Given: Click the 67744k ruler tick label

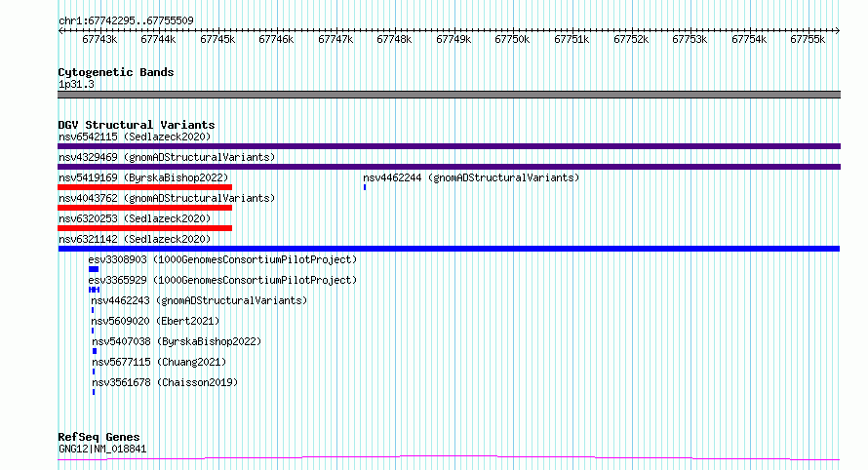Looking at the screenshot, I should 158,40.
